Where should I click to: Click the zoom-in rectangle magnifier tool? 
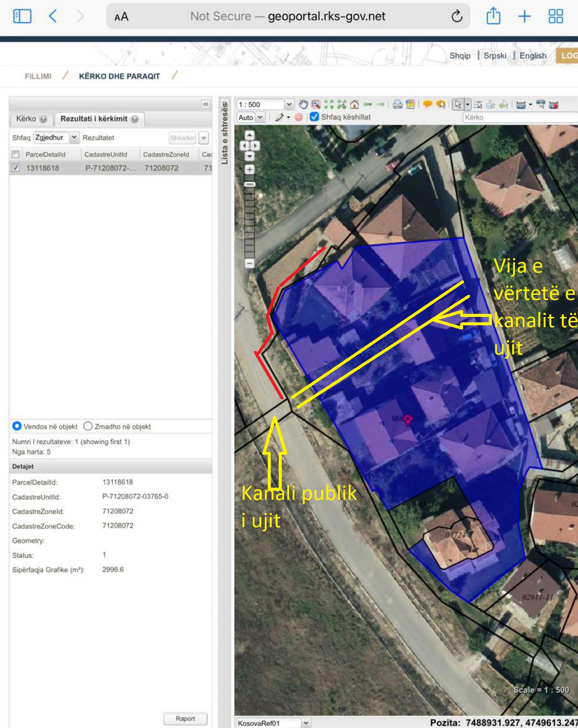click(316, 104)
